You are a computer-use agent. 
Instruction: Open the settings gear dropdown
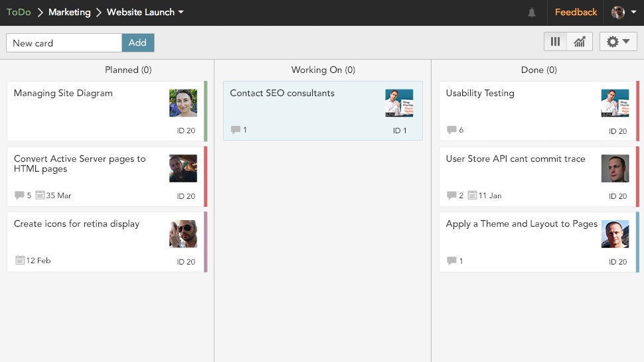617,42
